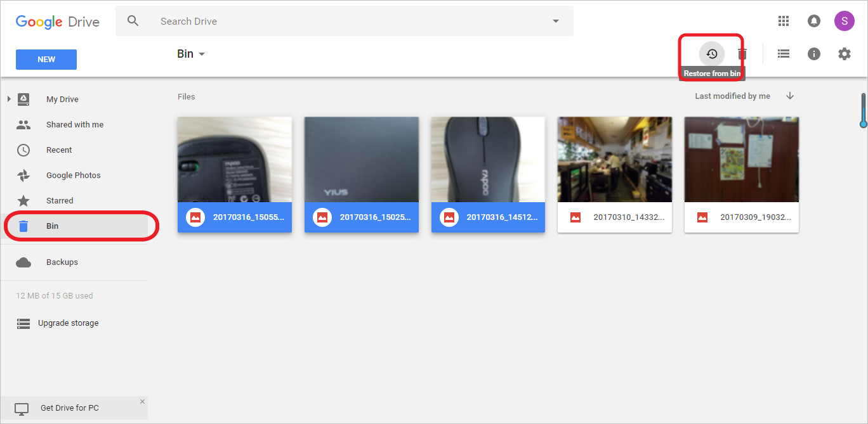Click the Restore from bin icon
Image resolution: width=868 pixels, height=424 pixels.
(x=712, y=54)
